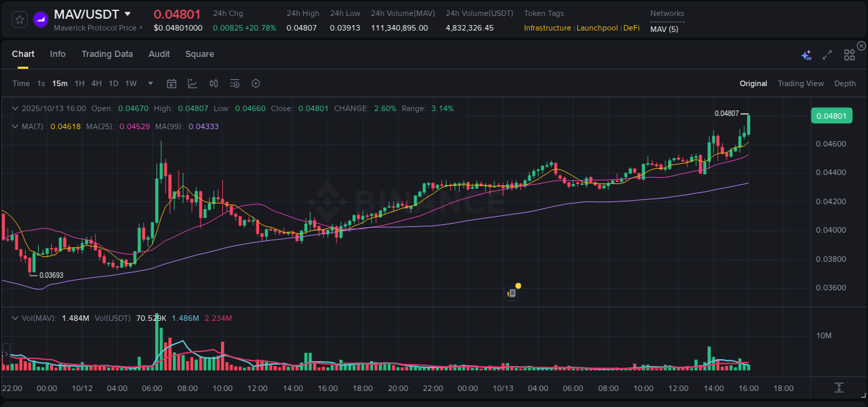
Task: Collapse the Vol(MAV) volume pane
Action: click(15, 317)
